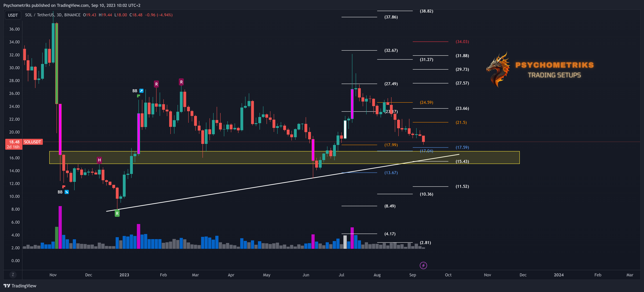Click the (27.57) level label
Screen dimensions: 644x292
tap(462, 83)
